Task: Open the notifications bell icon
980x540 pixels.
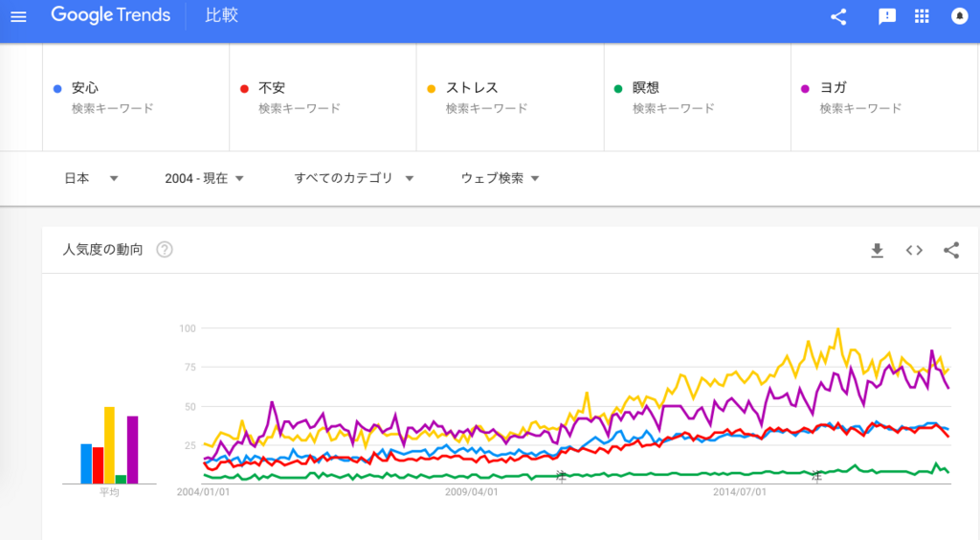Action: [x=959, y=16]
